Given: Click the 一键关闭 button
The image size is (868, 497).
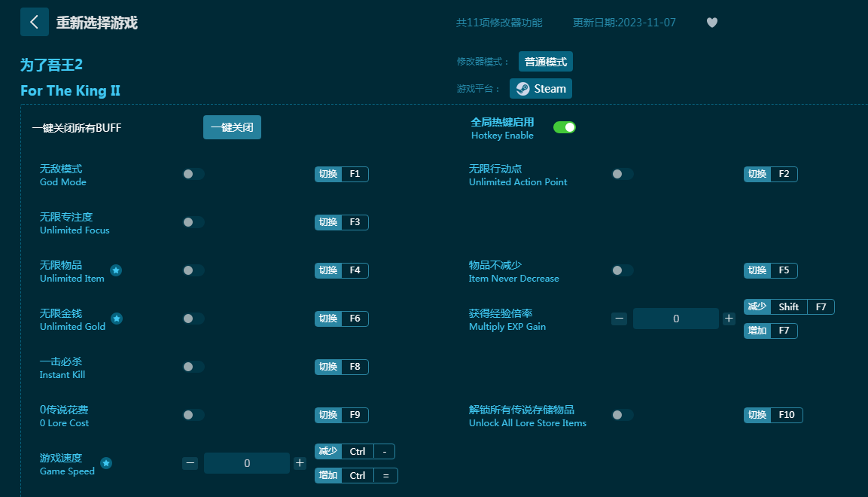Looking at the screenshot, I should pyautogui.click(x=232, y=127).
